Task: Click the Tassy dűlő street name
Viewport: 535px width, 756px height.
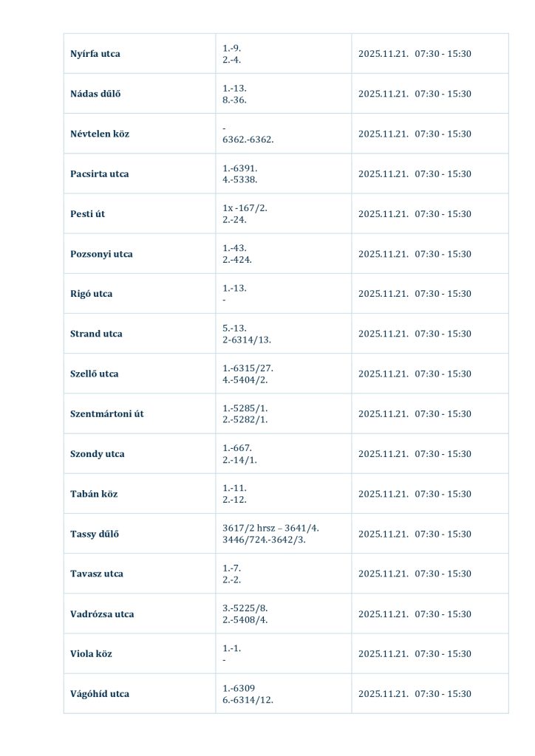Action: pyautogui.click(x=95, y=534)
